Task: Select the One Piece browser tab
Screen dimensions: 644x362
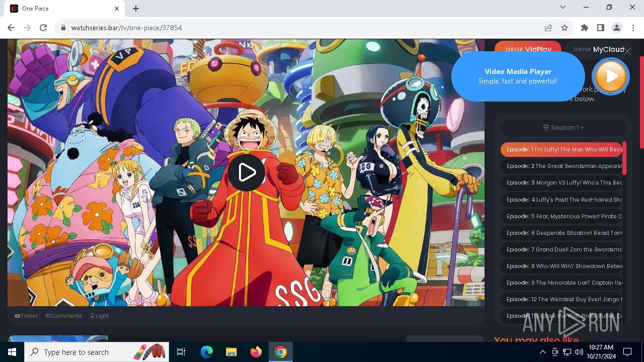Action: click(65, 9)
